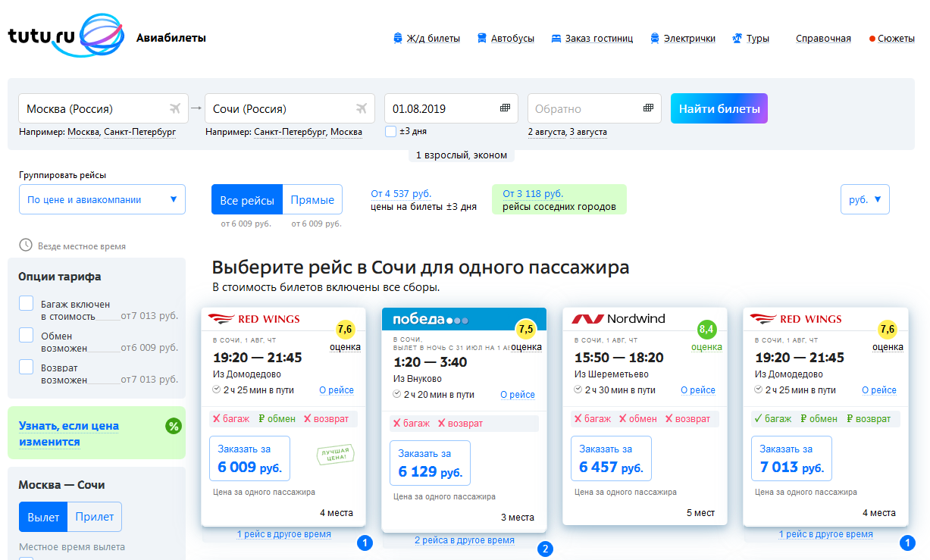
Task: Click the train icon beside Ж/д билеты
Action: [x=398, y=39]
